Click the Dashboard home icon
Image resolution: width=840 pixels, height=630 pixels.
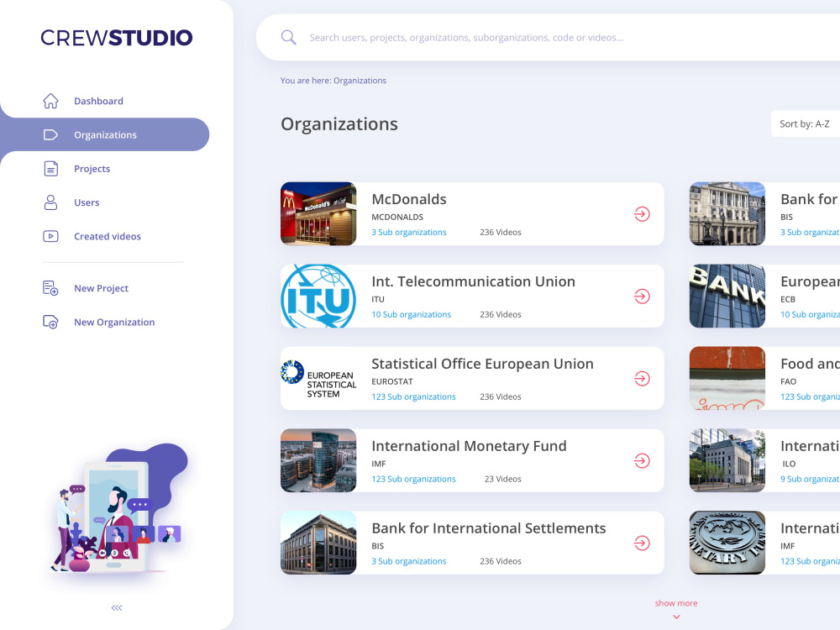50,101
